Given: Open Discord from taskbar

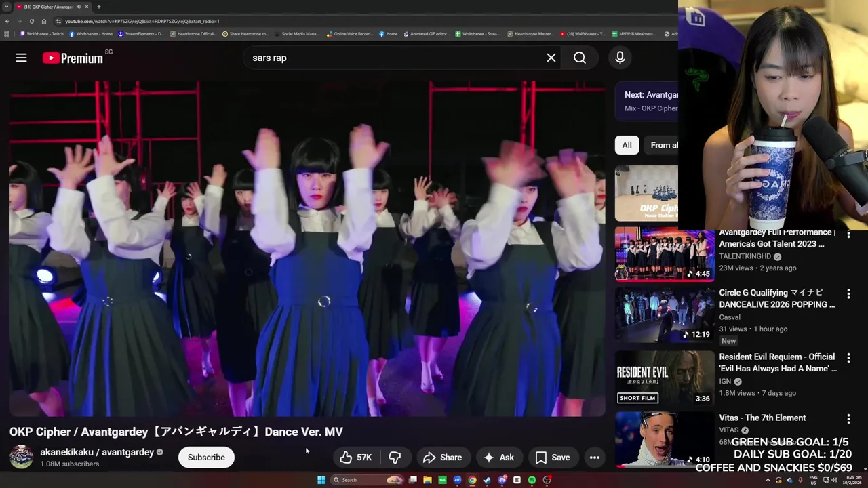Looking at the screenshot, I should (x=502, y=480).
